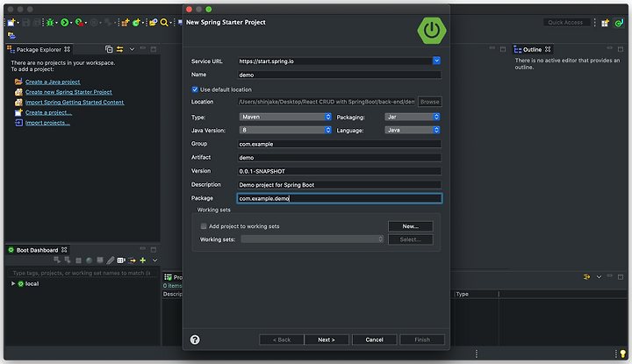632x364 pixels.
Task: Click the Boot Dashboard stop square icon
Action: pyautogui.click(x=79, y=261)
